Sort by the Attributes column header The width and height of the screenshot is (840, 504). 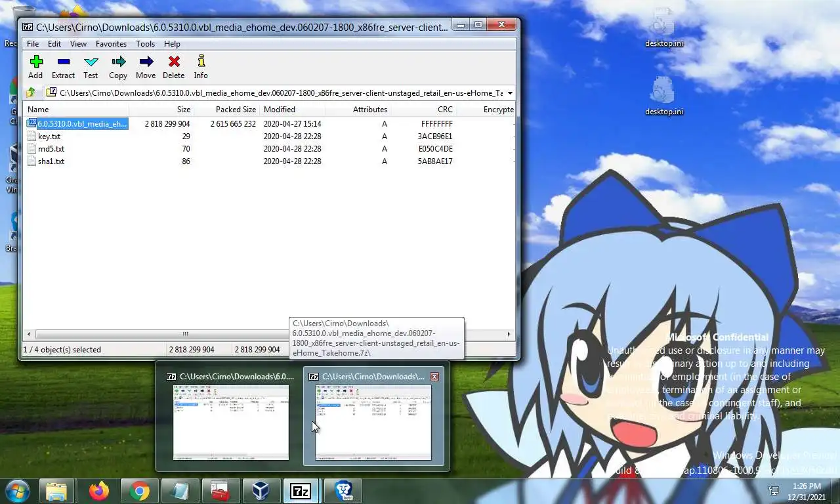(358, 110)
